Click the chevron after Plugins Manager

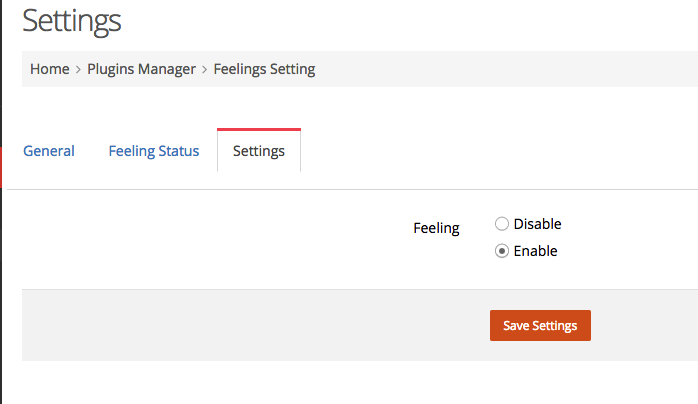tap(205, 69)
